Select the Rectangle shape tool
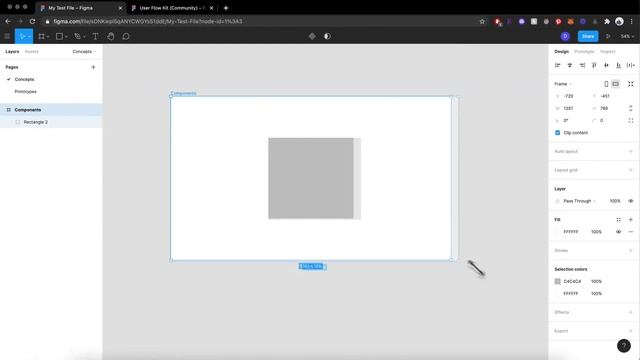This screenshot has width=640, height=360. point(59,36)
